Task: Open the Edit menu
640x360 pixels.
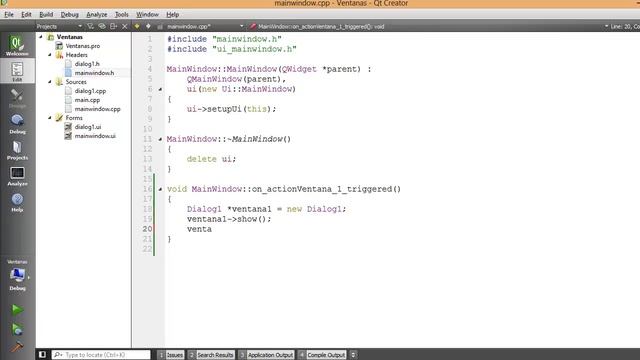Action: tap(27, 14)
